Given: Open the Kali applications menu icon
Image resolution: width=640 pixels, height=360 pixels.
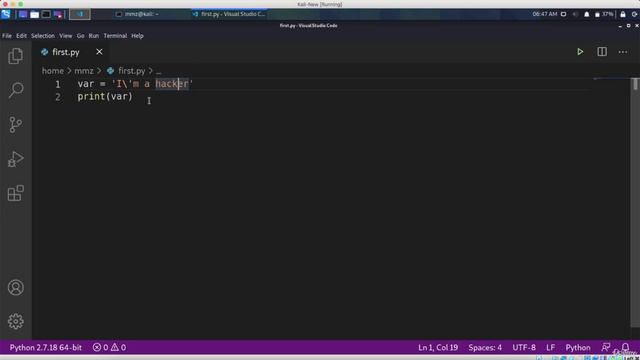Looking at the screenshot, I should (x=6, y=14).
